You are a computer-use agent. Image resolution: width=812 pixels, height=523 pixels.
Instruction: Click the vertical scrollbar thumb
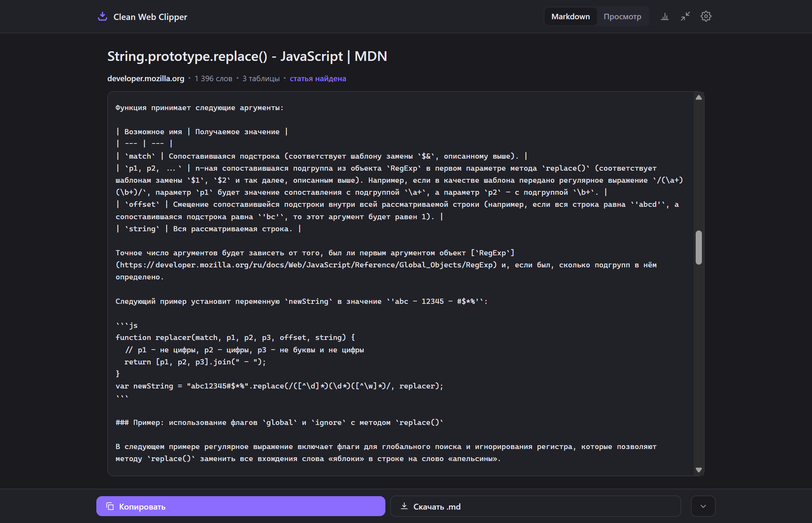click(x=698, y=247)
